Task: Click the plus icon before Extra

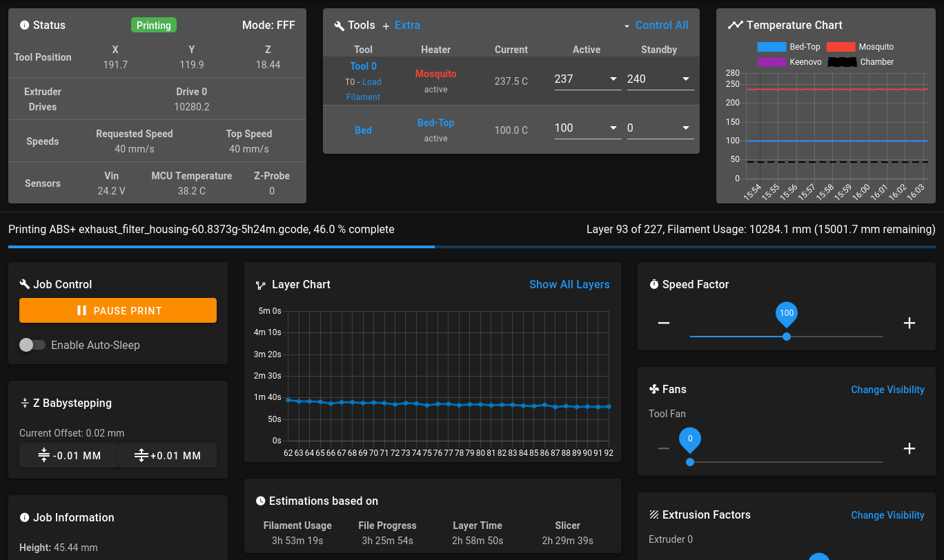Action: [386, 26]
